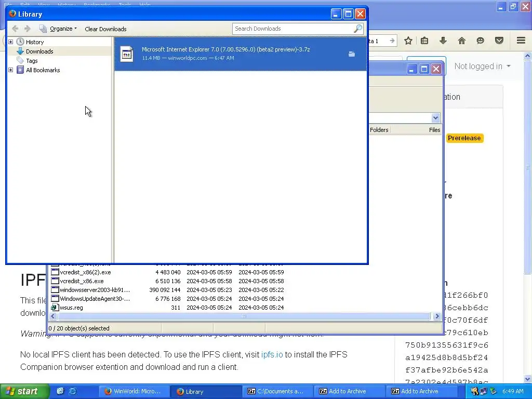This screenshot has width=532, height=399.
Task: Click the History clock icon in sidebar
Action: click(20, 42)
